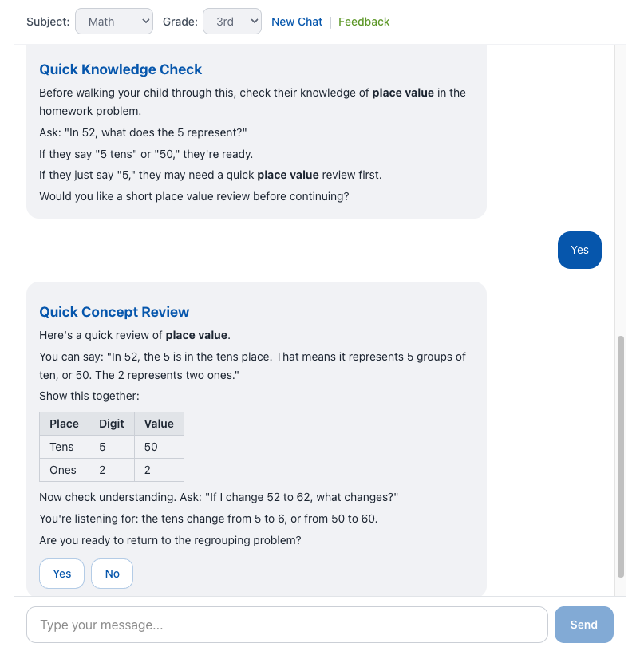Select the Value column header in table
The image size is (644, 651).
(x=159, y=424)
